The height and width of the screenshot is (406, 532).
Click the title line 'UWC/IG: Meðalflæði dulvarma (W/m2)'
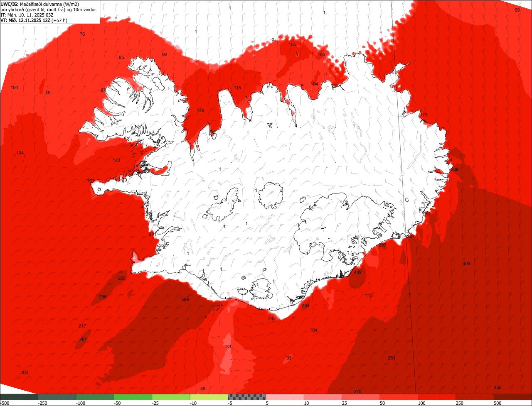[40, 4]
